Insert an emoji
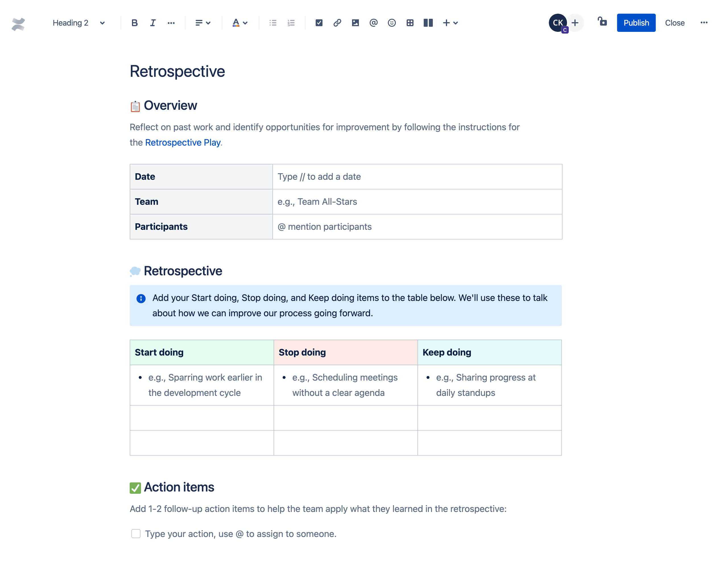728x570 pixels. [392, 23]
